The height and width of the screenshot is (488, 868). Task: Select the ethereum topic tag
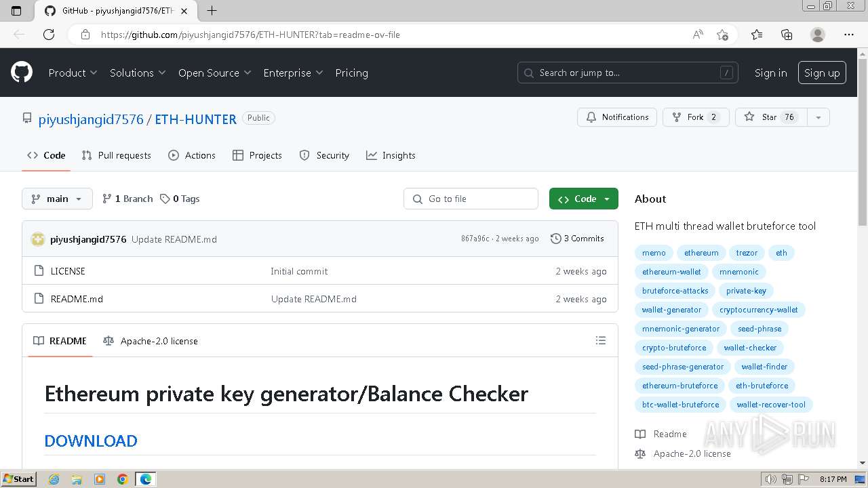coord(701,253)
